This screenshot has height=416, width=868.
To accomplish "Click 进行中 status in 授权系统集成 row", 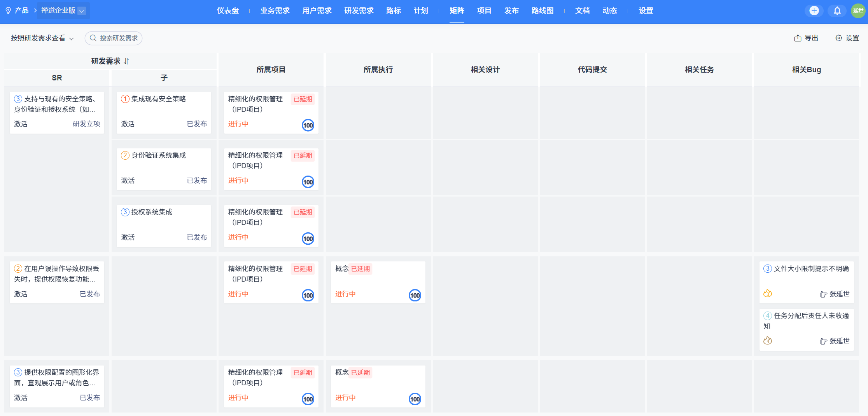I will click(x=238, y=237).
